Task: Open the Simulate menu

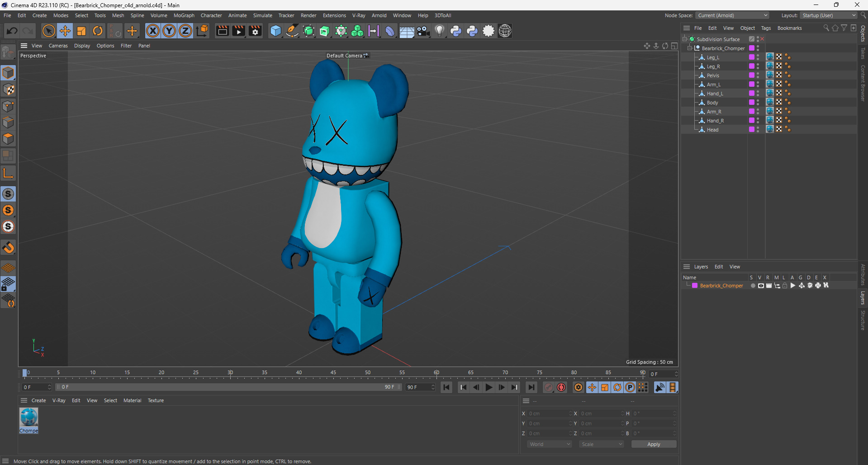Action: click(x=262, y=15)
